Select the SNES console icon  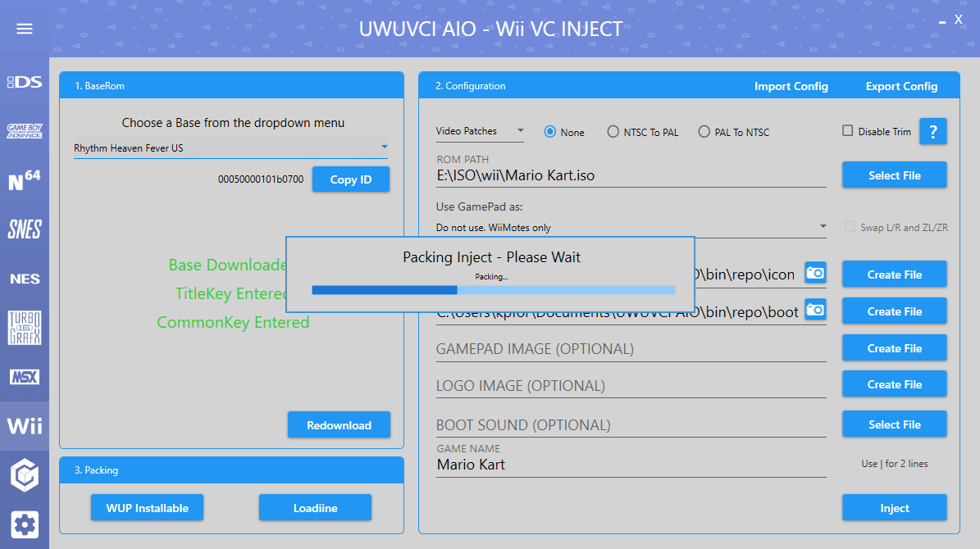[25, 229]
